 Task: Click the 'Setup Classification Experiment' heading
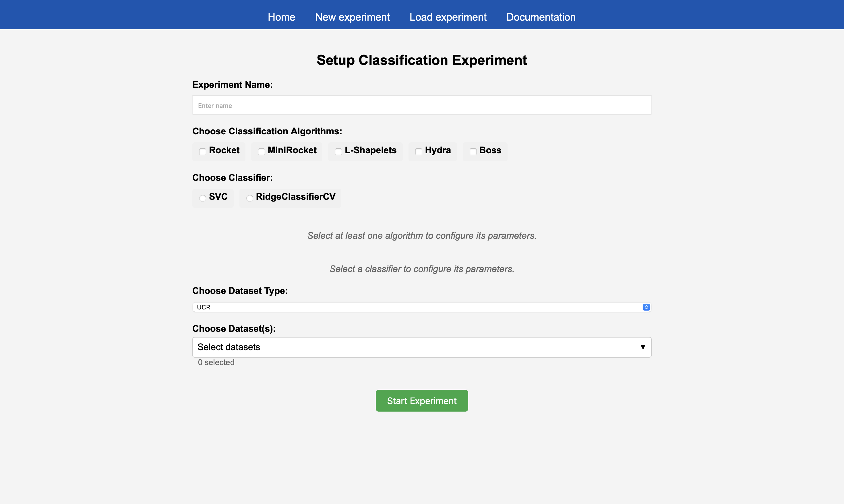click(x=421, y=60)
